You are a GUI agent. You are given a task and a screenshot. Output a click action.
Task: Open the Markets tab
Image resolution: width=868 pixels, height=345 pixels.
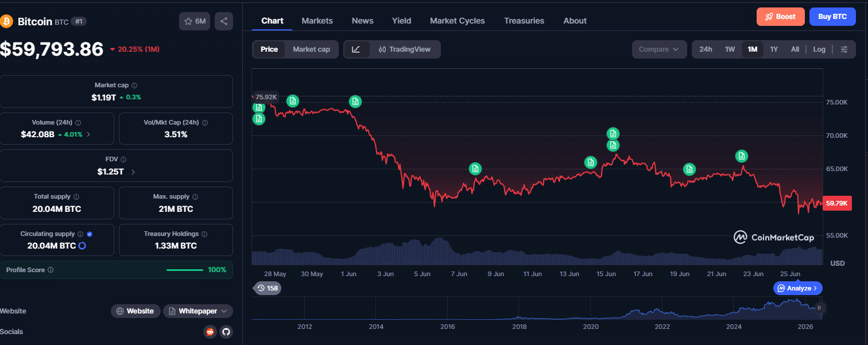(x=317, y=21)
